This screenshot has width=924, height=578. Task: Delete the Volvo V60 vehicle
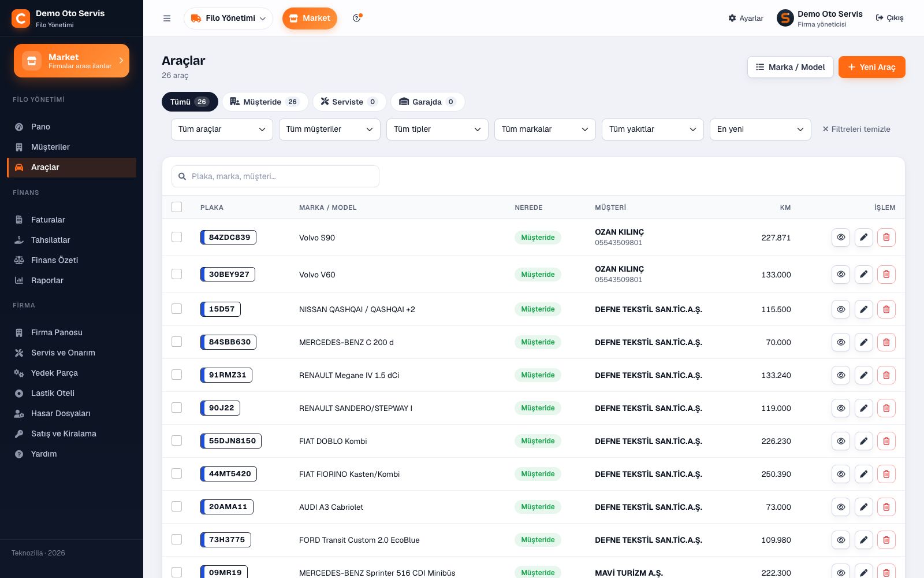886,275
